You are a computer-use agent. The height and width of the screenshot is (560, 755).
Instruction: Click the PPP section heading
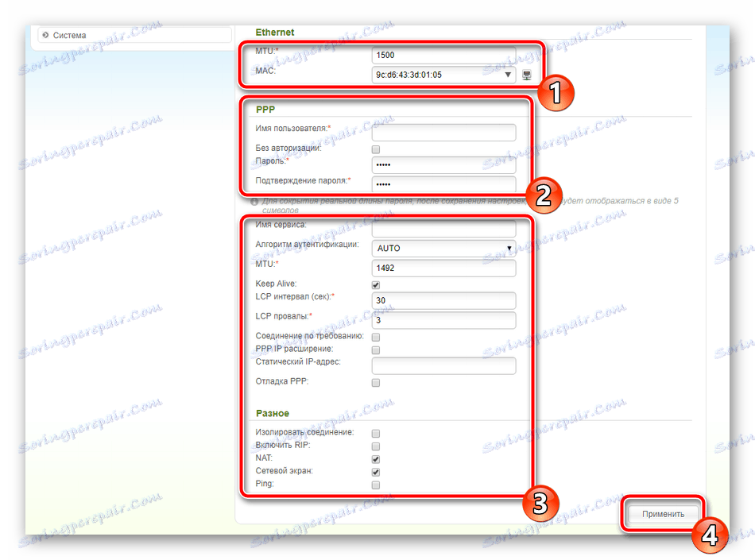pos(265,109)
